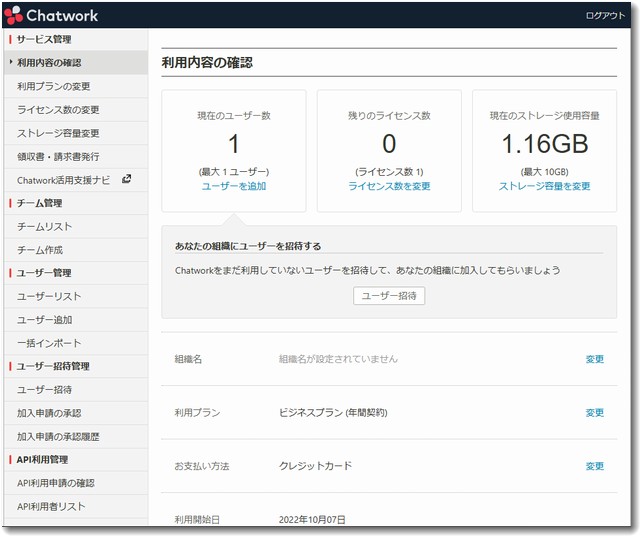Viewport: 640px width, 536px height.
Task: Click the サービス管理 section header
Action: [x=44, y=40]
